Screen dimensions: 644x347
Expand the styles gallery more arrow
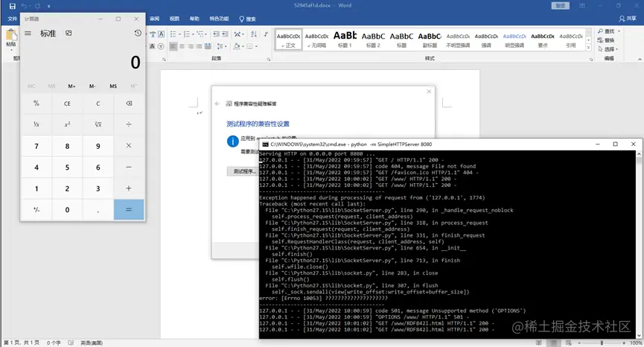pyautogui.click(x=589, y=48)
